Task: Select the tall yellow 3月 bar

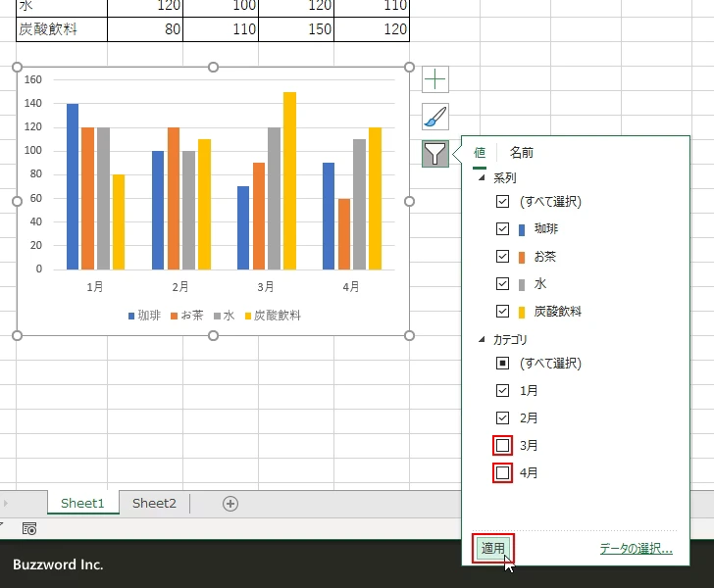Action: (289, 180)
